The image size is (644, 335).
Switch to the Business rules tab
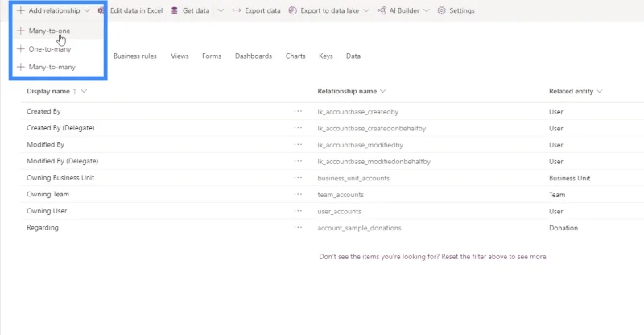click(x=135, y=56)
